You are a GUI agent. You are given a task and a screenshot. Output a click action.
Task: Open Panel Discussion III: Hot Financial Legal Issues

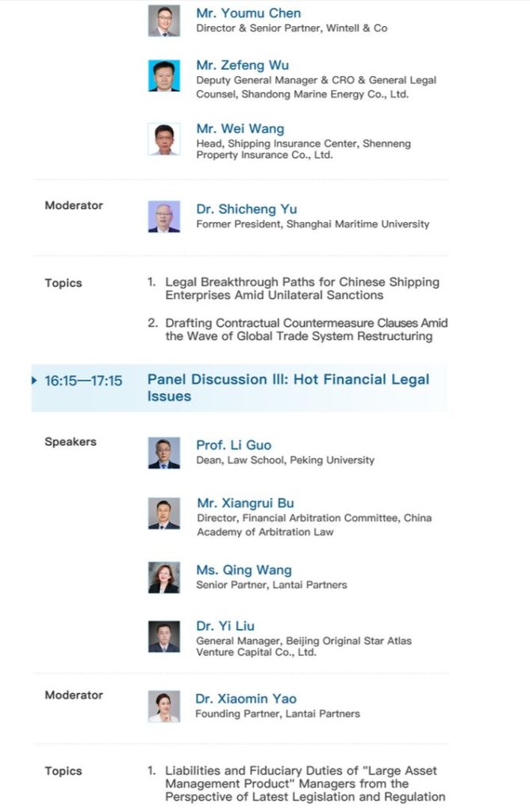[x=288, y=387]
